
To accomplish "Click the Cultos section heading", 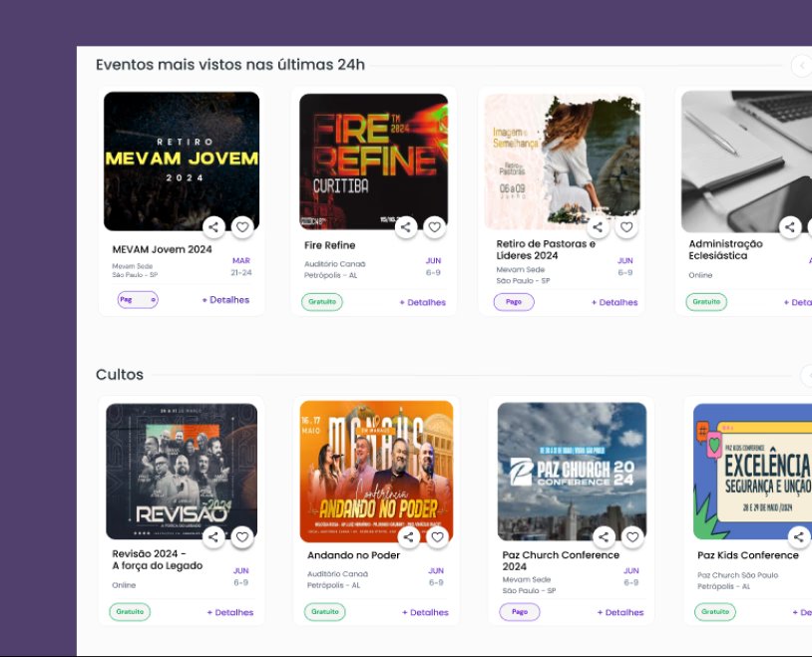I will [120, 374].
